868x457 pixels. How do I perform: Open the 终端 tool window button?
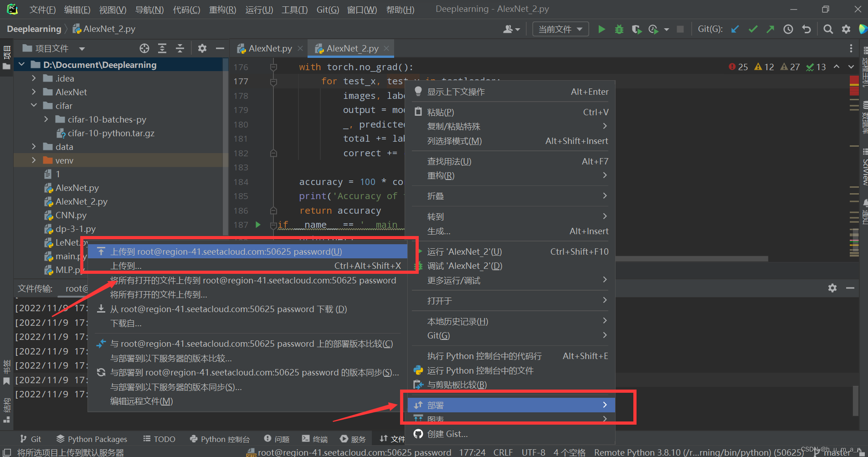click(x=315, y=439)
